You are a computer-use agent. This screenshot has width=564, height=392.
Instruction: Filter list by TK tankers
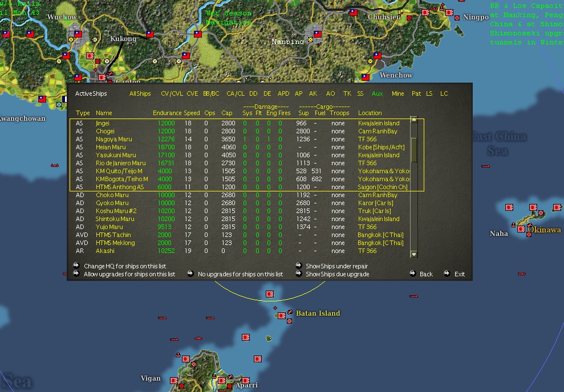(347, 93)
